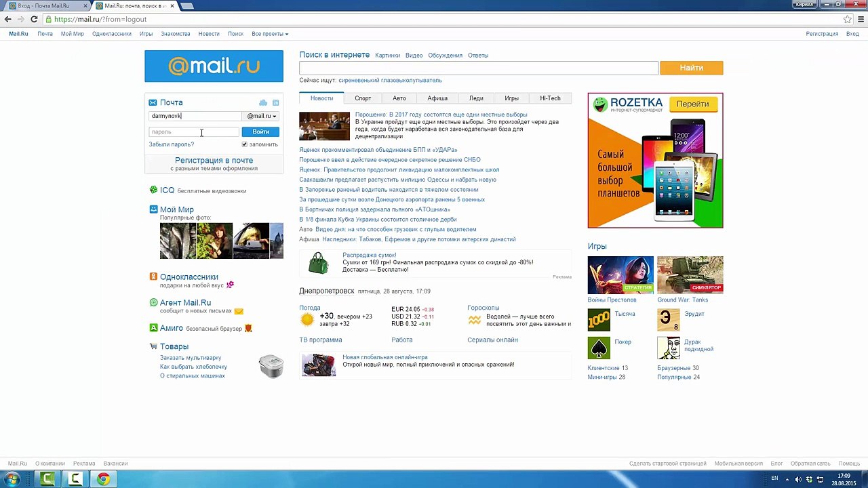Screen dimensions: 868x488
Task: Click Регистрация in the top right
Action: coord(822,34)
